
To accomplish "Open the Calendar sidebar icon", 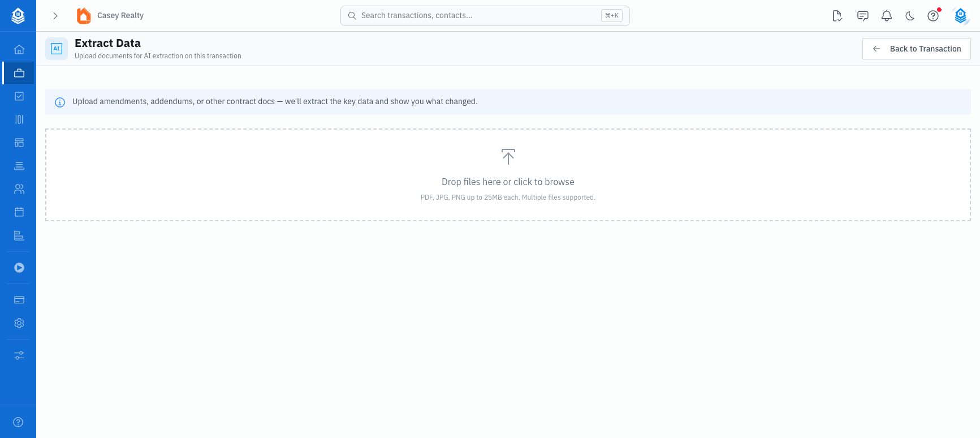I will pos(19,212).
